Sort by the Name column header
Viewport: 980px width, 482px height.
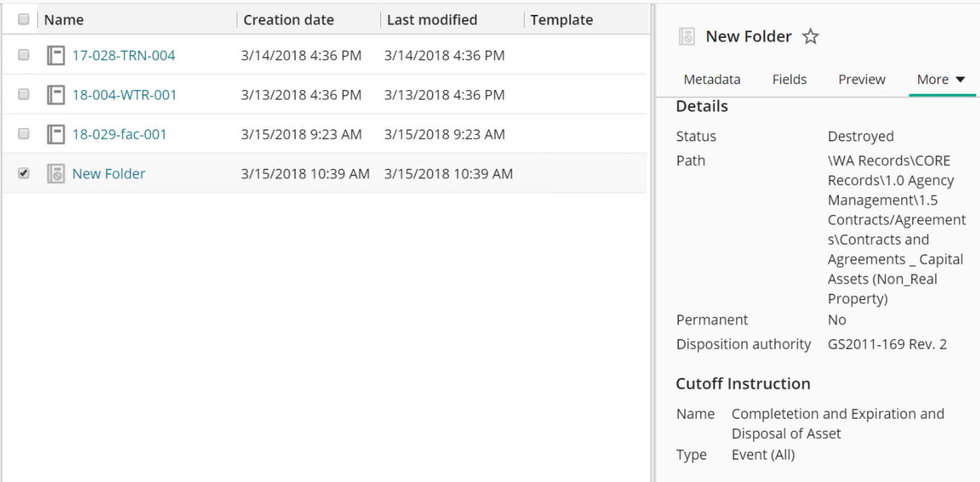(x=64, y=20)
